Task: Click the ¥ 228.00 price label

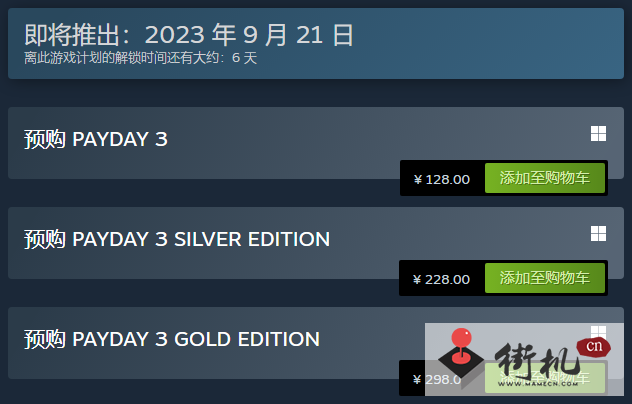Action: (441, 279)
